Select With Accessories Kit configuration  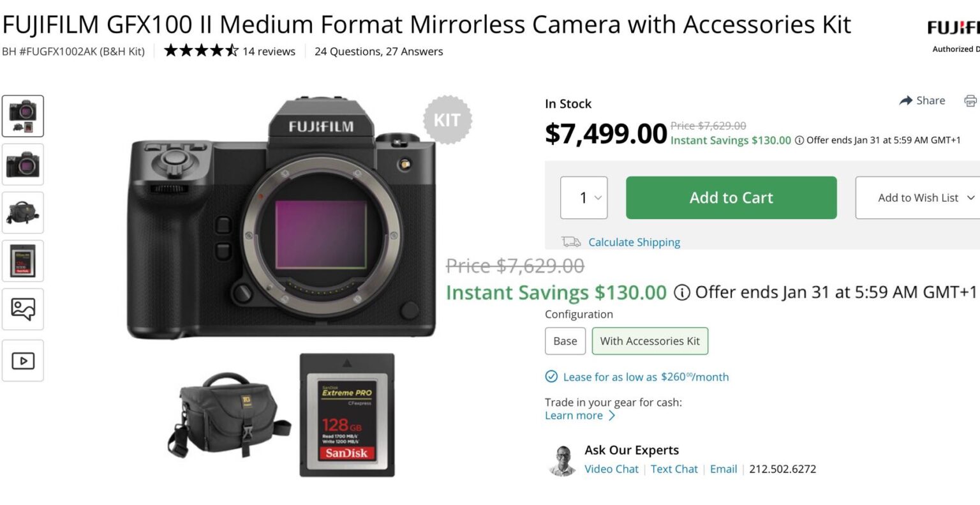pos(650,341)
